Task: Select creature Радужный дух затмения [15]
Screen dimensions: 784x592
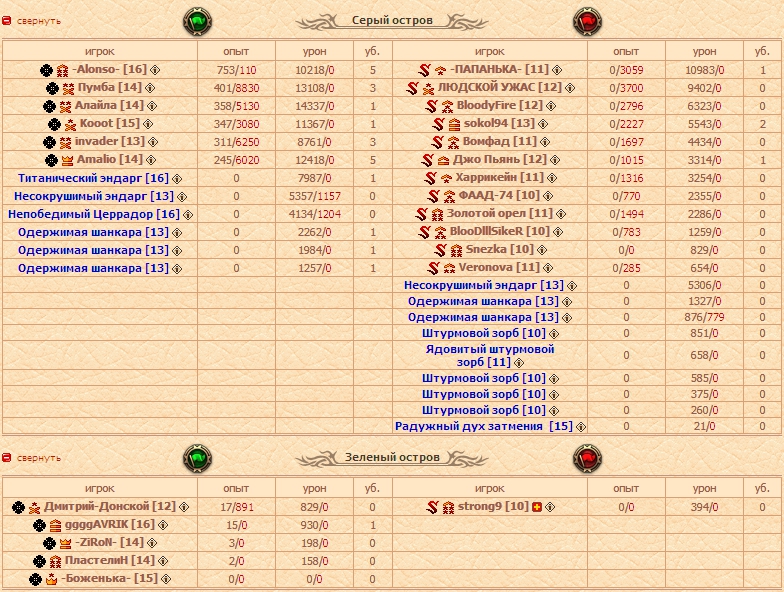Action: (x=484, y=426)
